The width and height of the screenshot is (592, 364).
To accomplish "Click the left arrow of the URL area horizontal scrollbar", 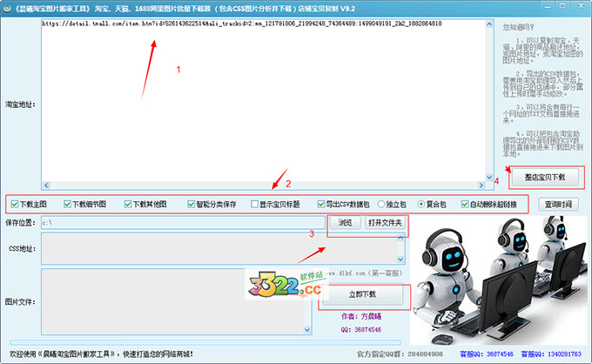I will pyautogui.click(x=46, y=185).
